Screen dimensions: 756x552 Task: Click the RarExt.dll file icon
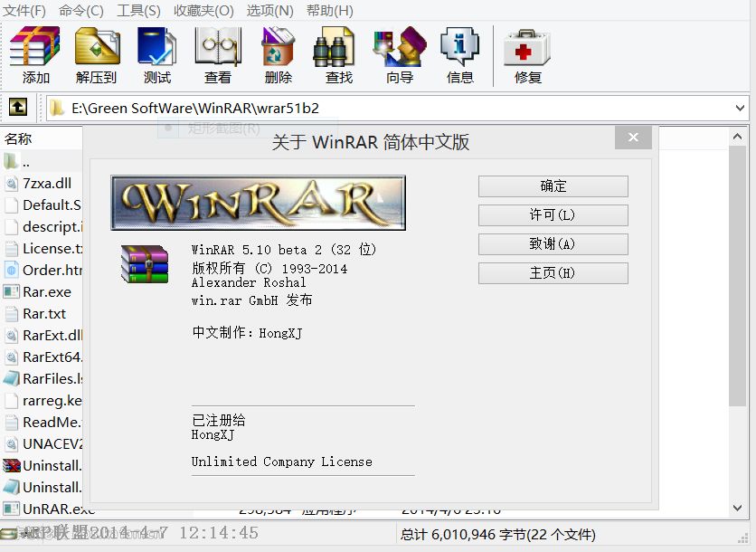[x=12, y=336]
